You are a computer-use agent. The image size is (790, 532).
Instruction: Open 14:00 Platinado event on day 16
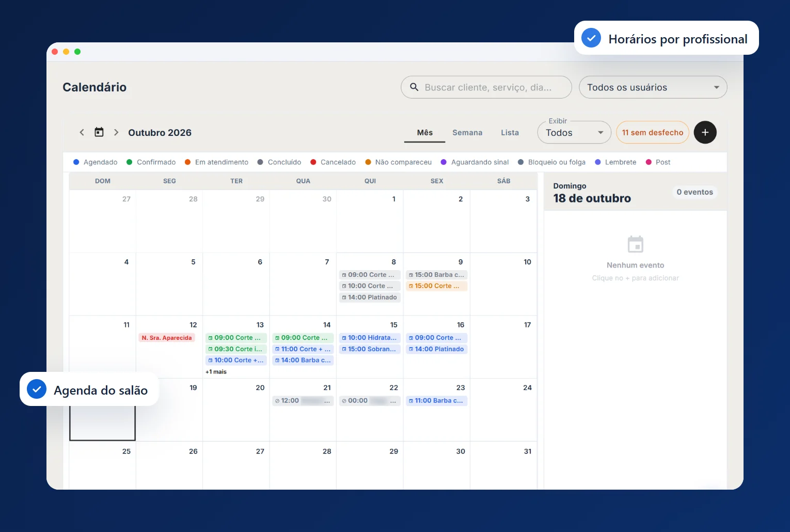(437, 349)
